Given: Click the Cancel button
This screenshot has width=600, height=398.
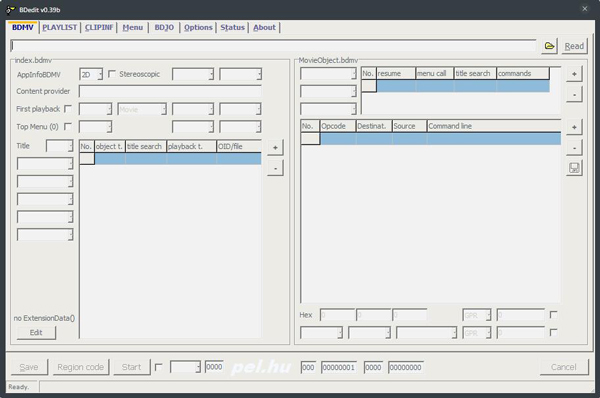Looking at the screenshot, I should tap(564, 367).
